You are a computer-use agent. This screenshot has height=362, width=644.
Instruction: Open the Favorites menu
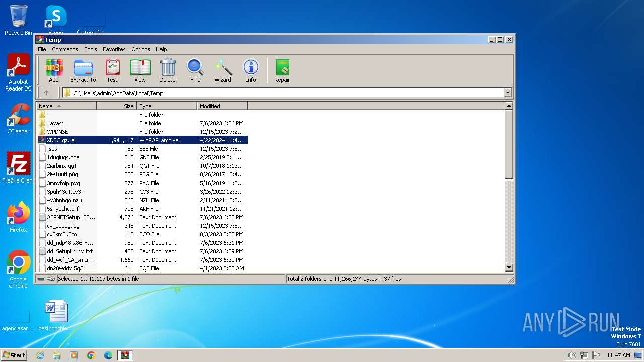pyautogui.click(x=114, y=49)
